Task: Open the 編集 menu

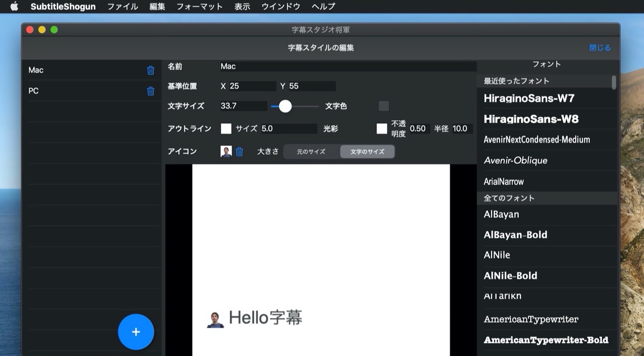Action: click(x=157, y=7)
